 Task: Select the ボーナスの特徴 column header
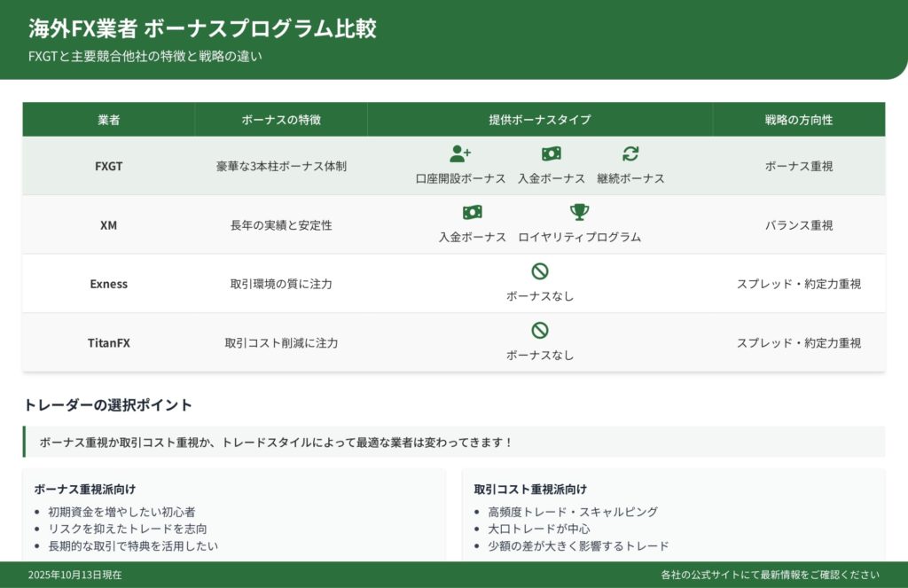point(281,120)
